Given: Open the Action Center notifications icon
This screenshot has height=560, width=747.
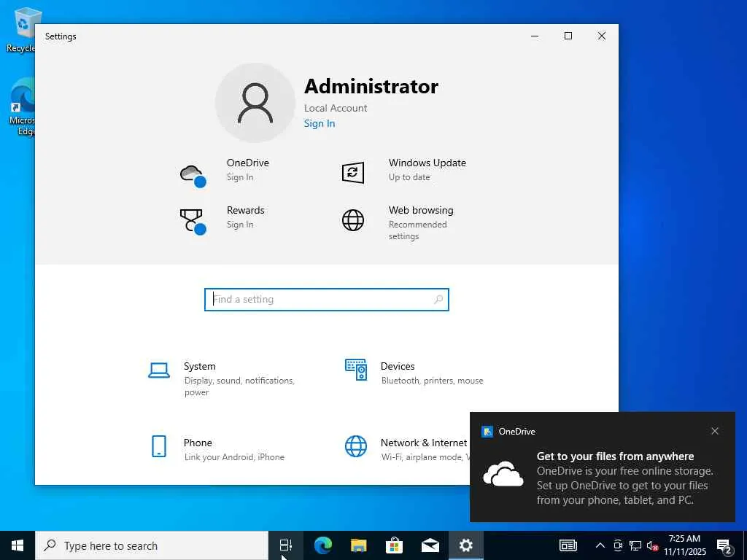Looking at the screenshot, I should (x=724, y=545).
